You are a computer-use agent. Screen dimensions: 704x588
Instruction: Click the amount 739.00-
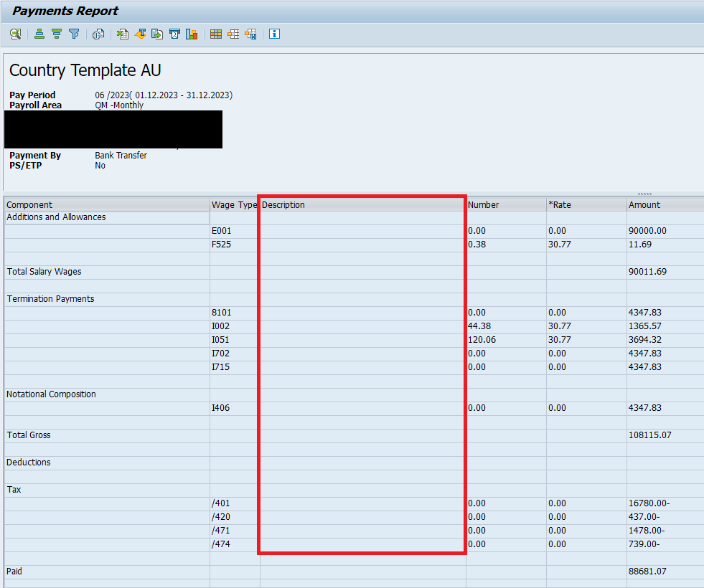click(x=644, y=544)
